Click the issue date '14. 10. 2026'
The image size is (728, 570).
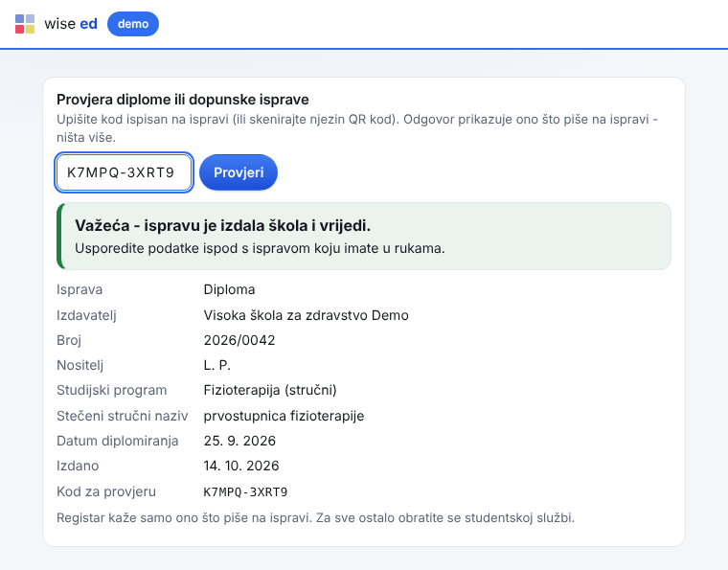pos(241,466)
